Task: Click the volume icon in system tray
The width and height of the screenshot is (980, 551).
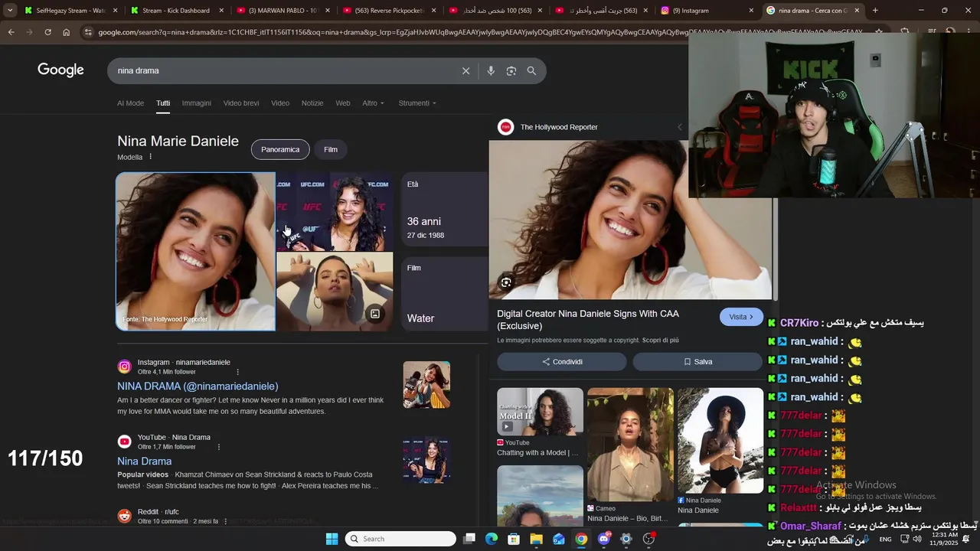Action: 917,539
